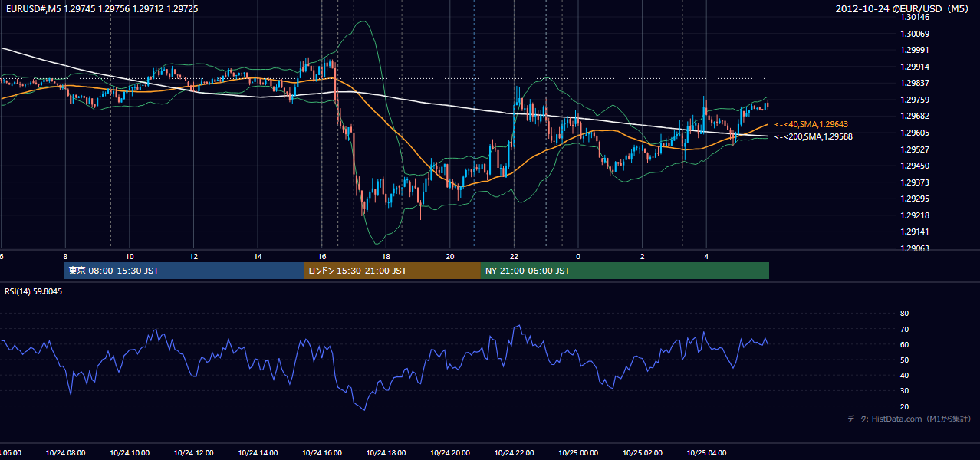Click the bottom axis date 10/24 20:00
Screen dimensions: 980x460
click(450, 452)
